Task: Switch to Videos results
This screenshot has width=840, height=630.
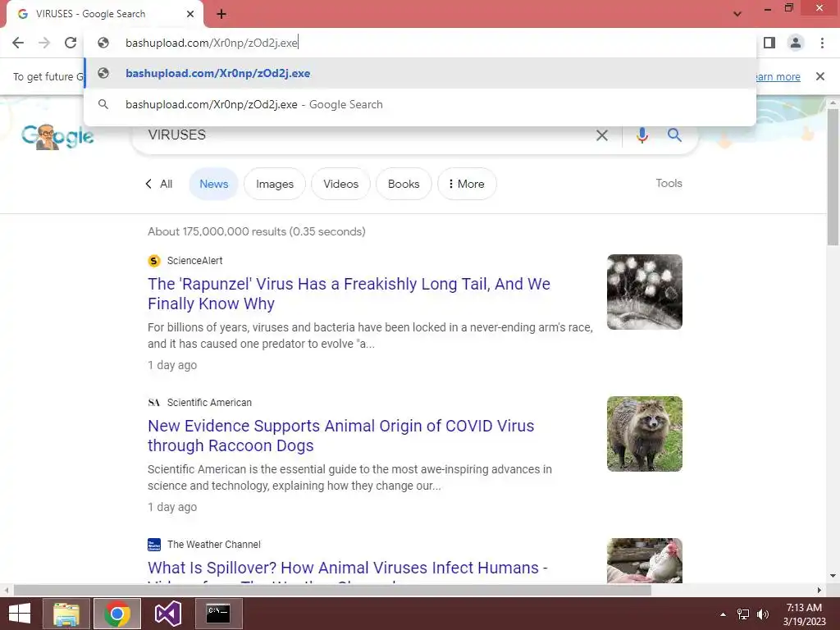Action: (340, 184)
